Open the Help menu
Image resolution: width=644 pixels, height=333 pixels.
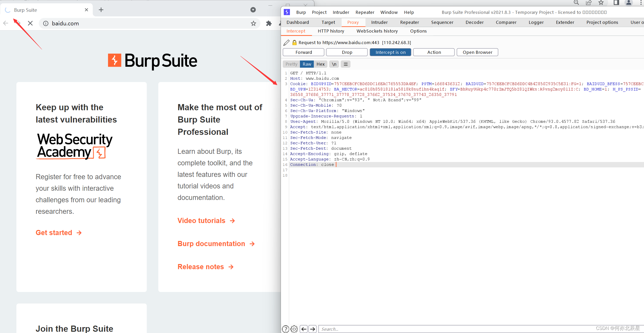[409, 12]
